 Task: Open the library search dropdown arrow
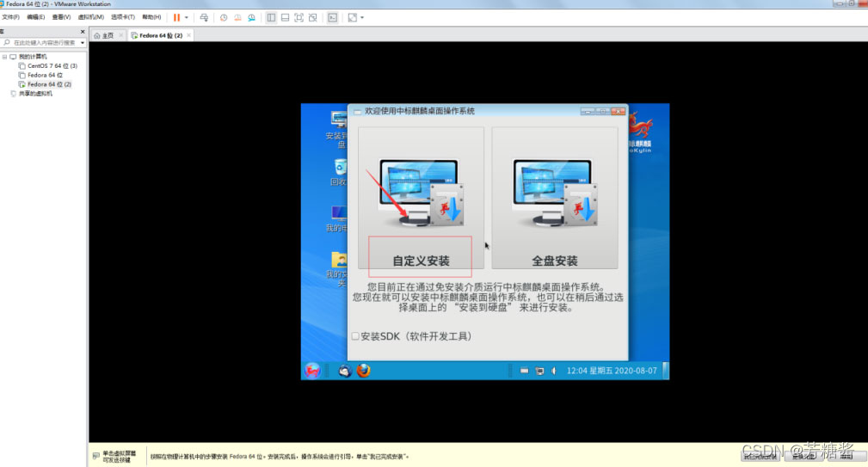point(83,43)
